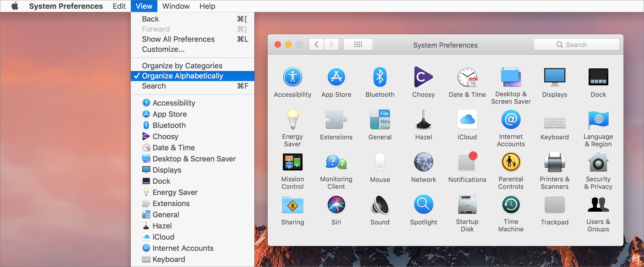Viewport: 644px width, 267px height.
Task: Open the Sound speaker icon
Action: coord(380,205)
